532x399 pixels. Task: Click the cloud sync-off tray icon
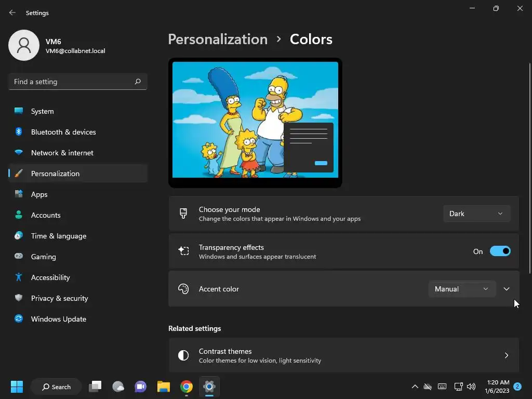[428, 387]
